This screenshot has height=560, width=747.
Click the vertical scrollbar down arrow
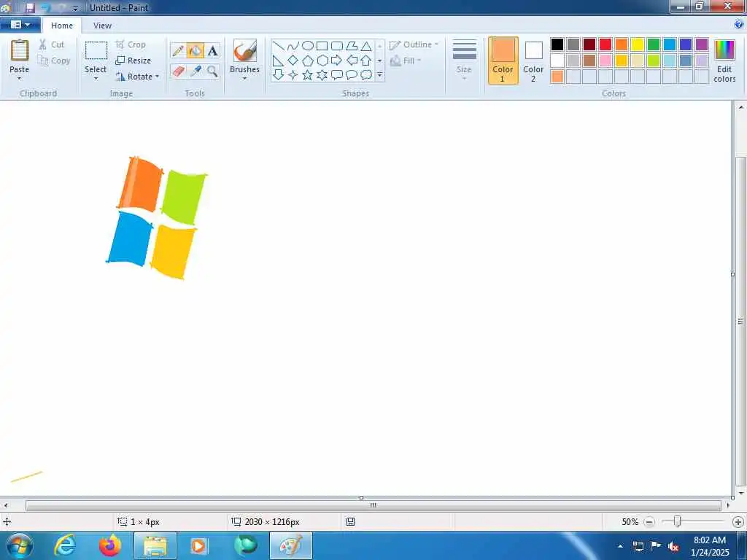741,494
